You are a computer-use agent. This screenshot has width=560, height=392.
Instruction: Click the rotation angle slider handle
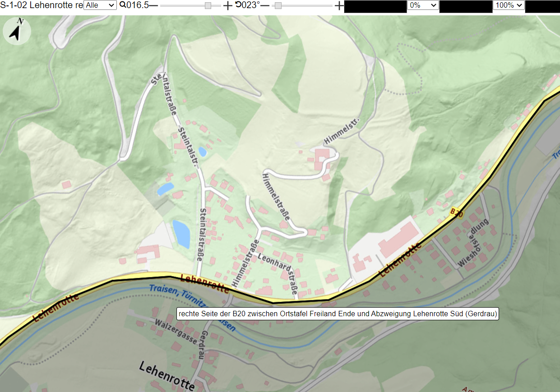(x=278, y=5)
